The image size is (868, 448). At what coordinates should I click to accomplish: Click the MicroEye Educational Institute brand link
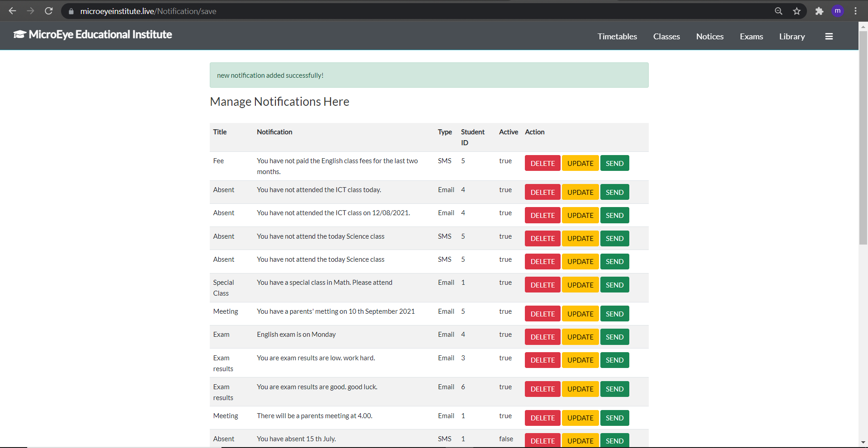93,34
